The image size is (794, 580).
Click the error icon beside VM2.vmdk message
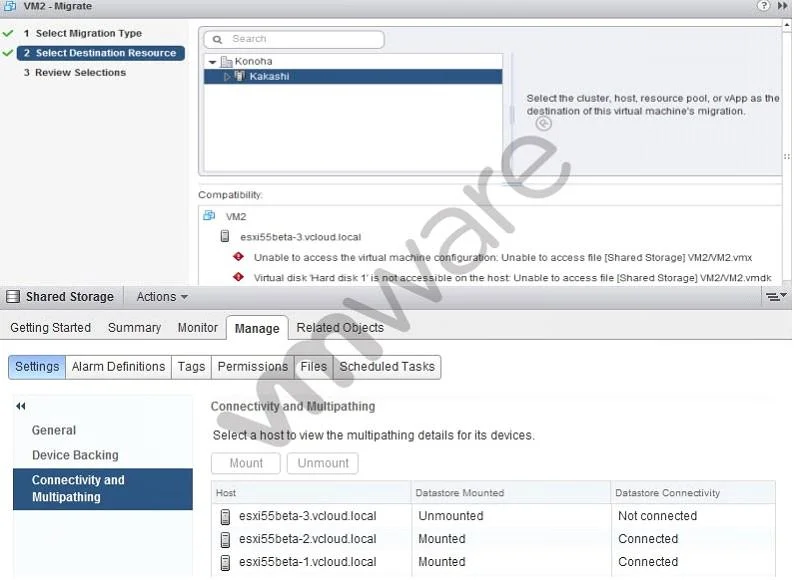[238, 277]
